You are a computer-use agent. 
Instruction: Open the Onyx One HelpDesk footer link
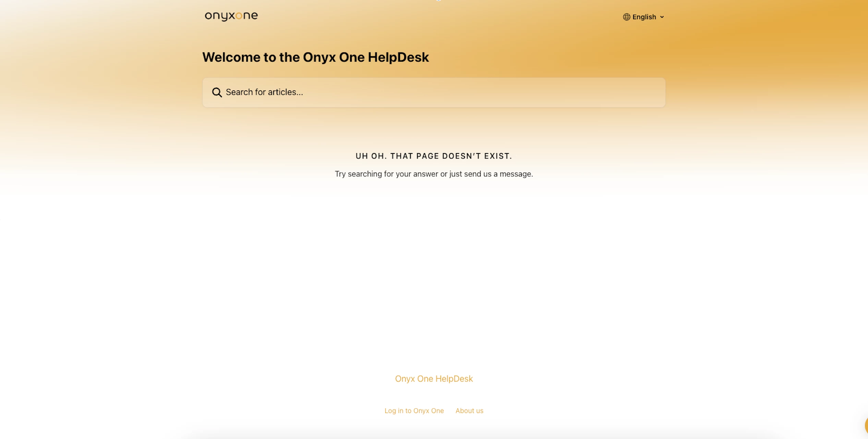coord(434,379)
